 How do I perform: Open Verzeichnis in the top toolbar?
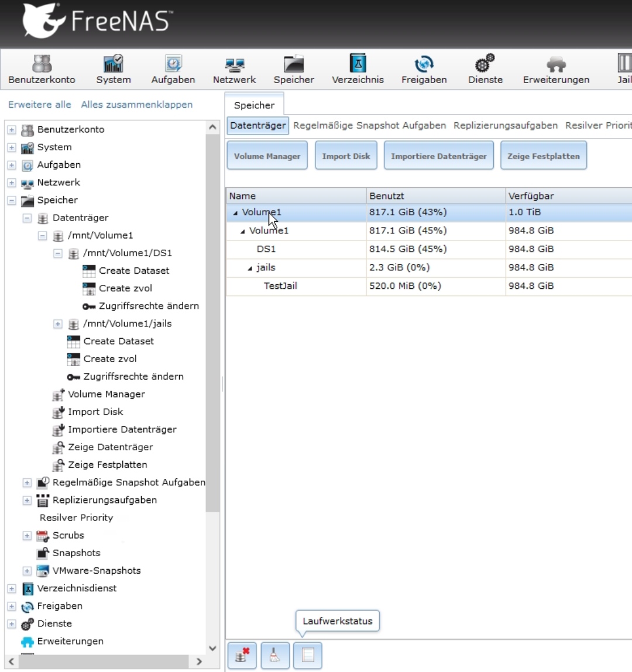pyautogui.click(x=358, y=69)
